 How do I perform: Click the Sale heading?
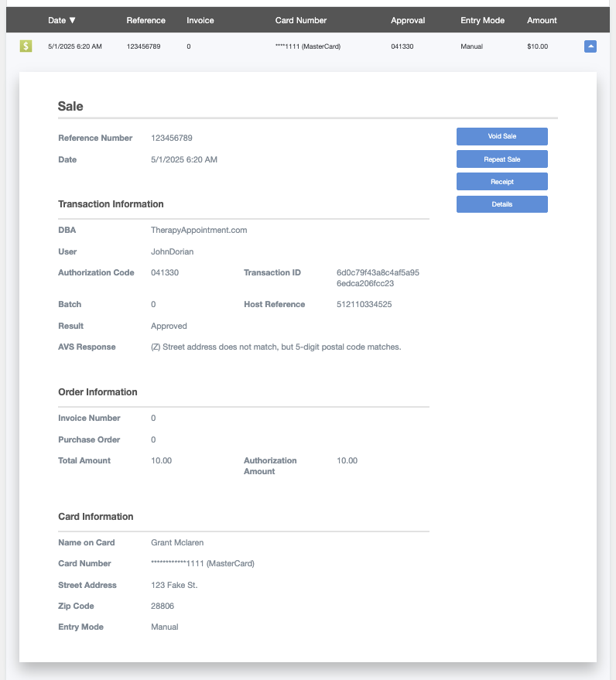tap(70, 106)
